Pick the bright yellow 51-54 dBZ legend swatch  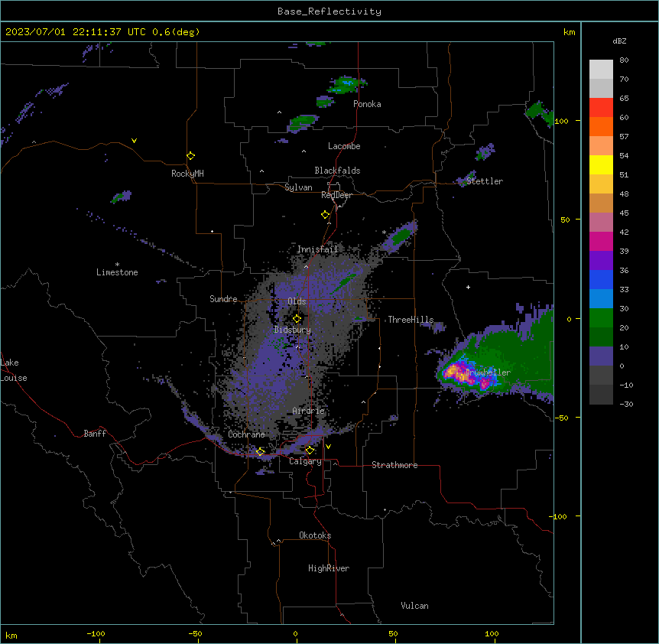point(601,164)
